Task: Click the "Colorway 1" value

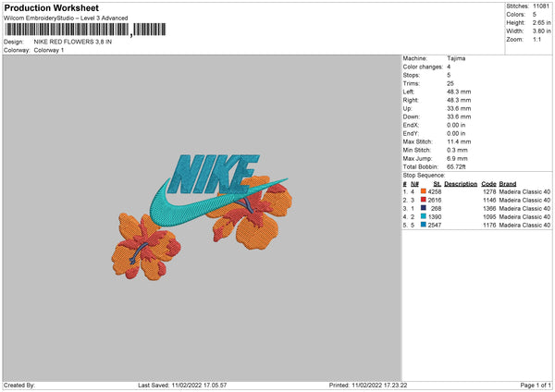Action: (49, 50)
